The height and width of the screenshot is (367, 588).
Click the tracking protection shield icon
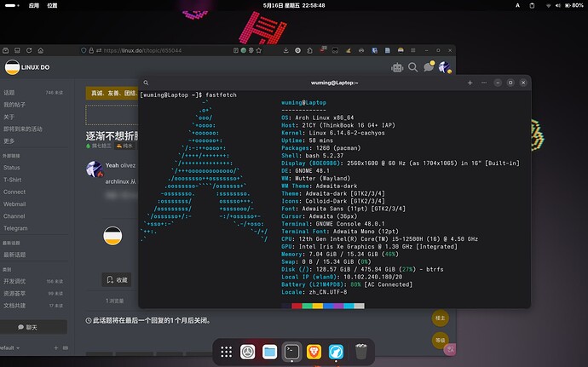click(84, 50)
